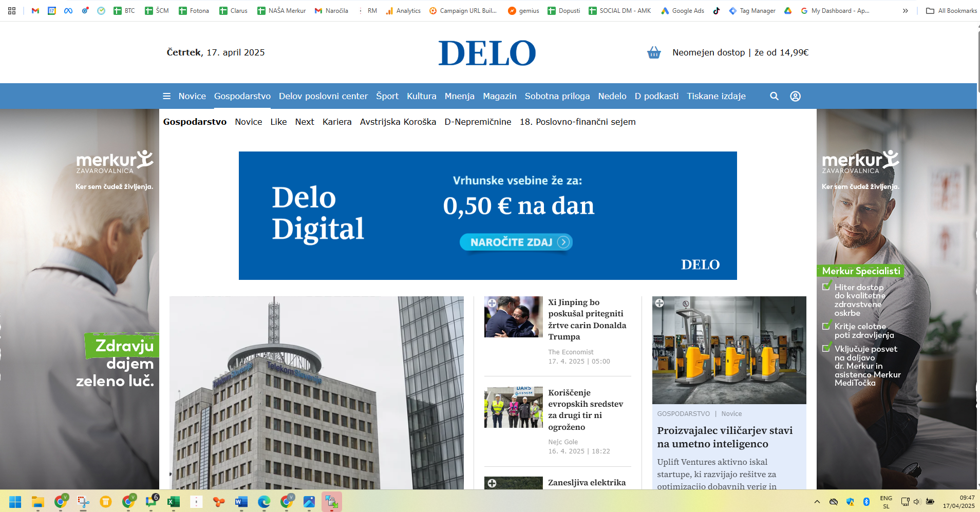Open the All Bookmarks folder
Screen dimensions: 980x512
coord(951,10)
